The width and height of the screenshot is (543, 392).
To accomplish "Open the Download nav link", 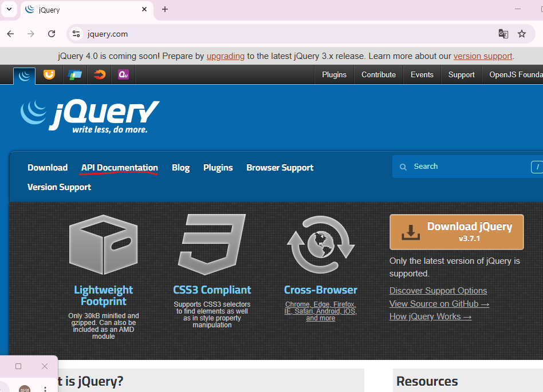I will 48,168.
